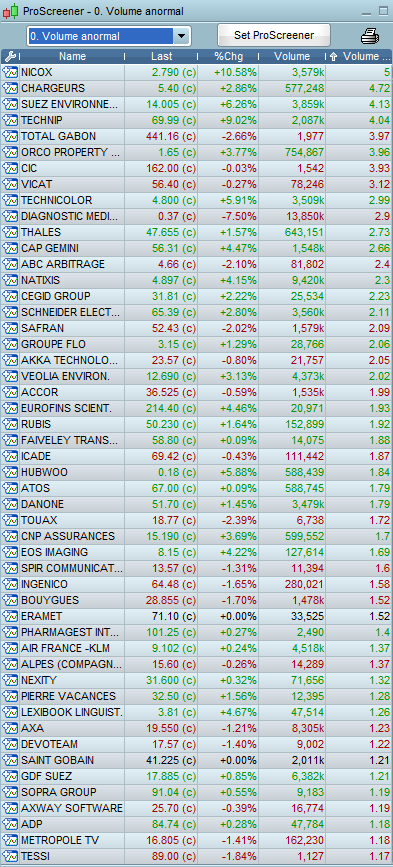
Task: Select the LEXIBOOK LINGUIST. row name
Action: [x=72, y=712]
